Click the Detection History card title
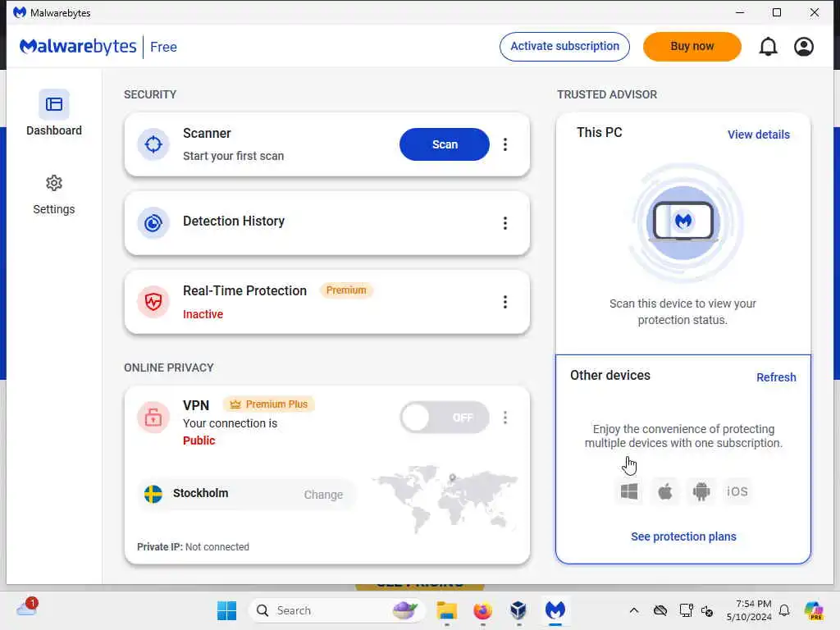The height and width of the screenshot is (630, 840). (x=234, y=221)
